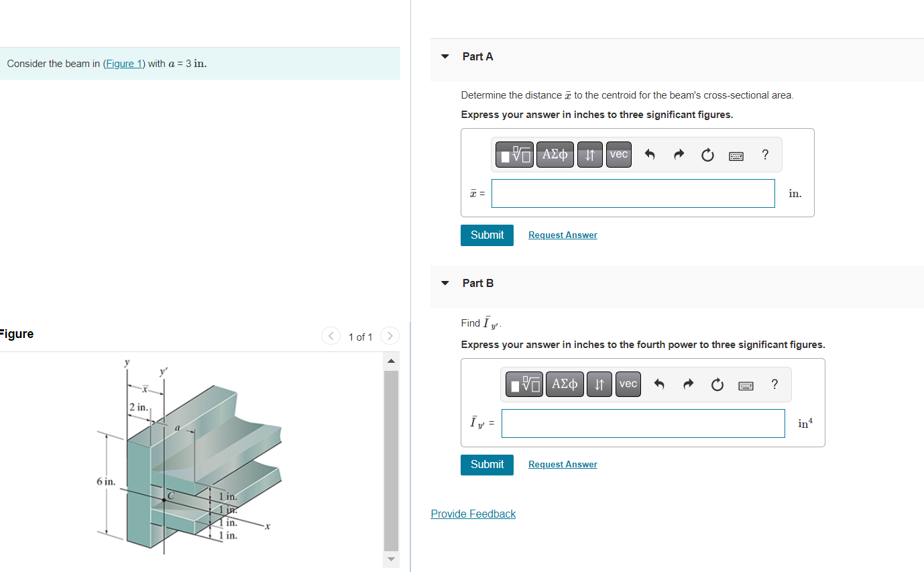Open the math template palette in Part A
This screenshot has width=924, height=572.
click(x=514, y=154)
